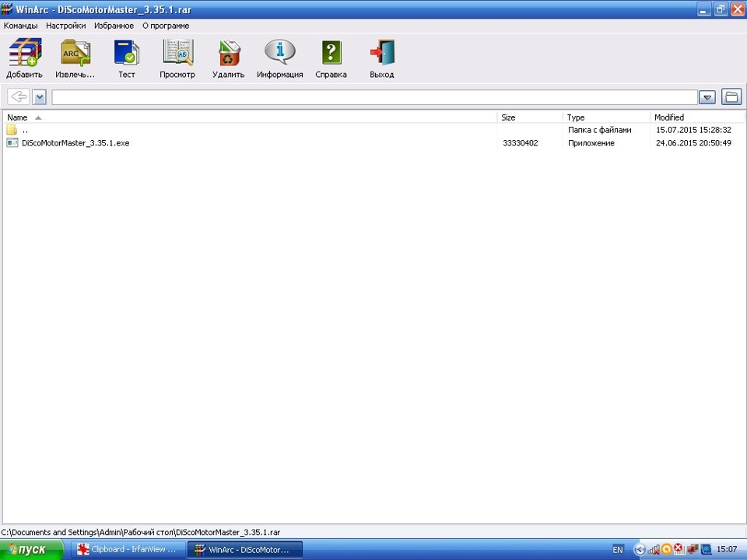Open the Просмотр (View) tool
The width and height of the screenshot is (747, 560).
click(177, 52)
